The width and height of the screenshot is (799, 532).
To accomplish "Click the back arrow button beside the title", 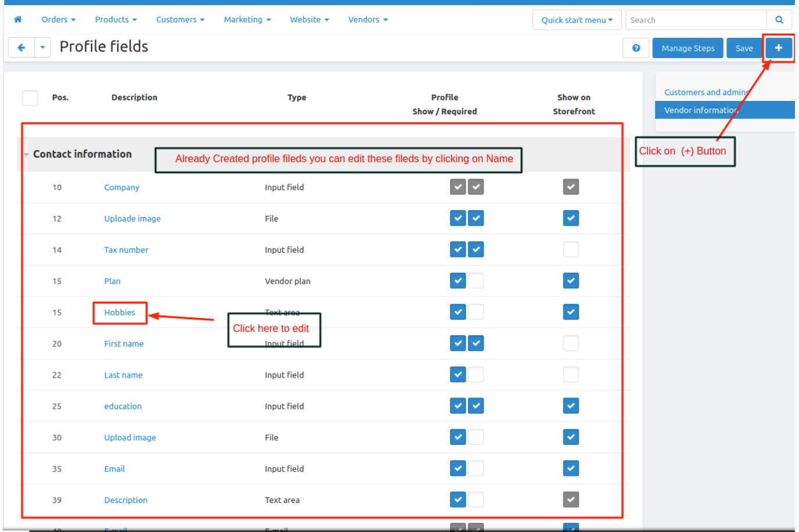I will point(21,48).
